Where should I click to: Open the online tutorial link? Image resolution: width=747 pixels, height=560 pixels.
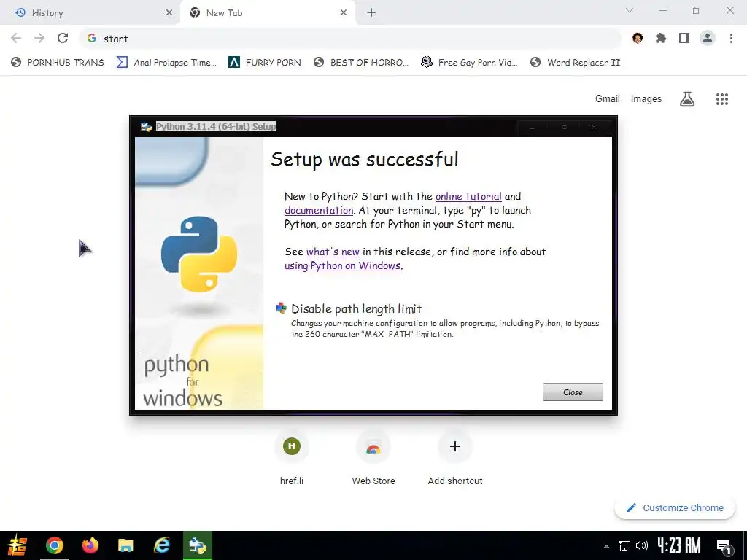point(468,196)
